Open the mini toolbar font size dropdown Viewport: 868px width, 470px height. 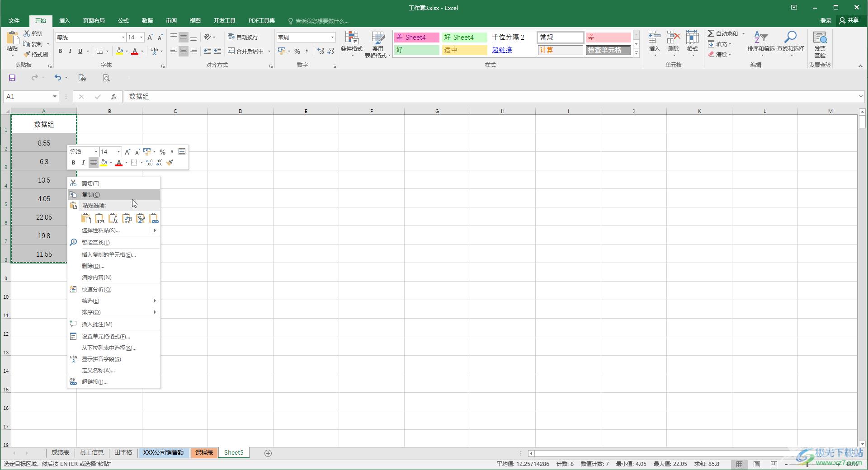click(118, 152)
